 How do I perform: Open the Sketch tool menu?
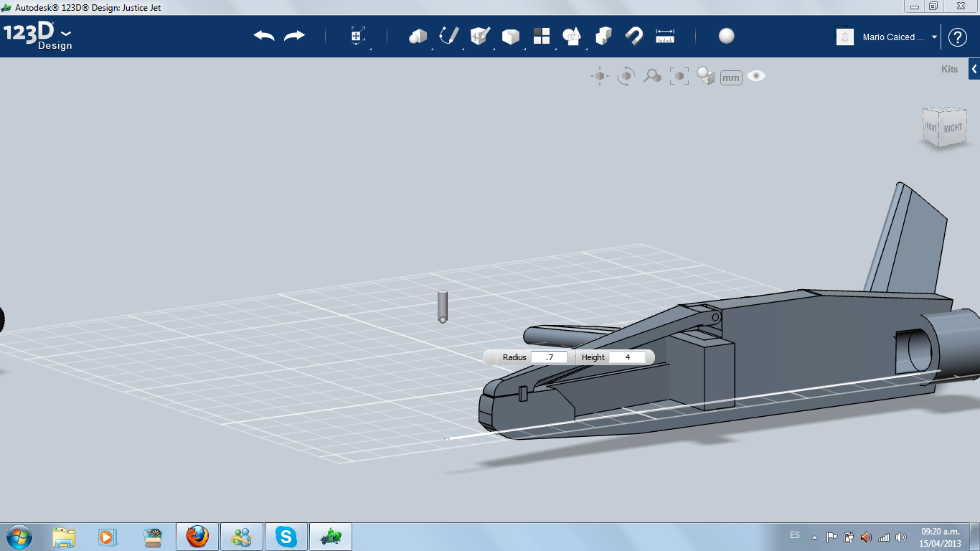(x=449, y=36)
